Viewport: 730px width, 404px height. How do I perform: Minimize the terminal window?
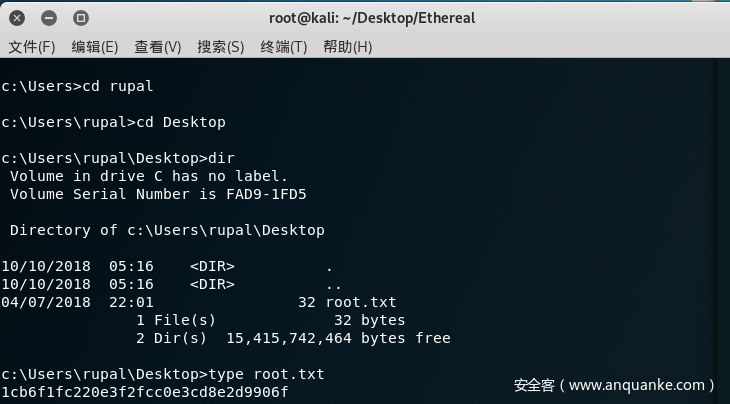pyautogui.click(x=49, y=17)
